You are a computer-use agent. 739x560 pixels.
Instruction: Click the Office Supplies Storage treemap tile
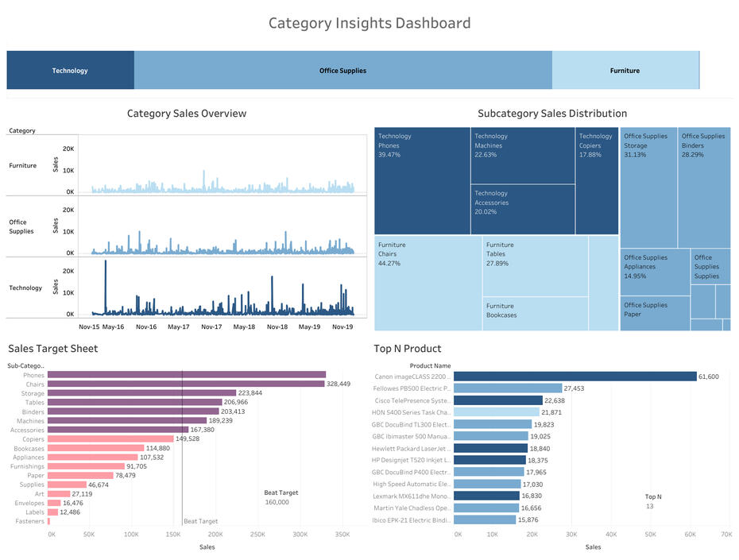pos(648,187)
